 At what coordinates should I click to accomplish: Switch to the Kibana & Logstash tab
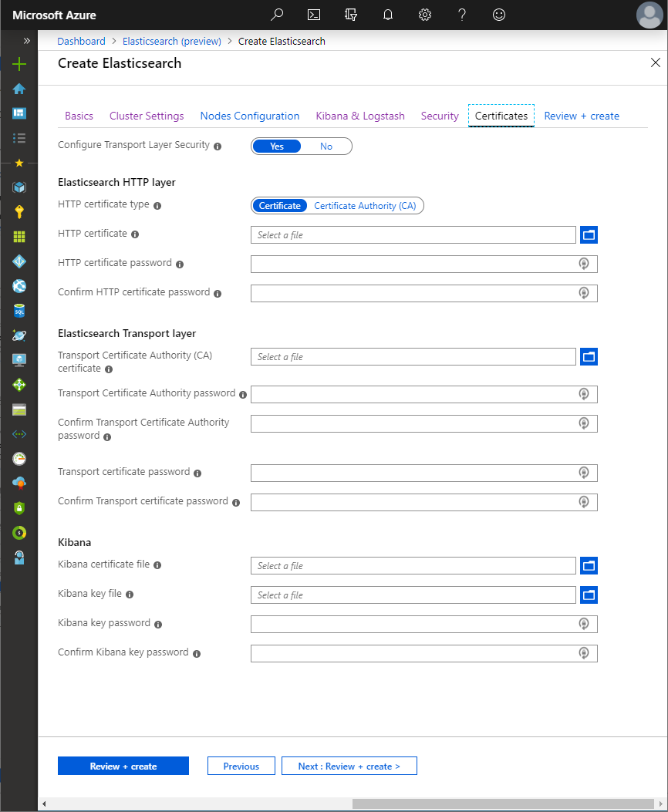pos(359,116)
